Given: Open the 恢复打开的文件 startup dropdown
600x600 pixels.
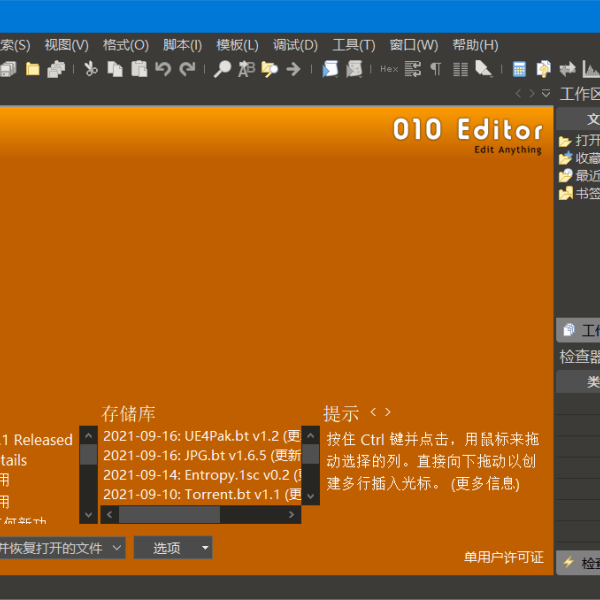Looking at the screenshot, I should click(x=62, y=548).
